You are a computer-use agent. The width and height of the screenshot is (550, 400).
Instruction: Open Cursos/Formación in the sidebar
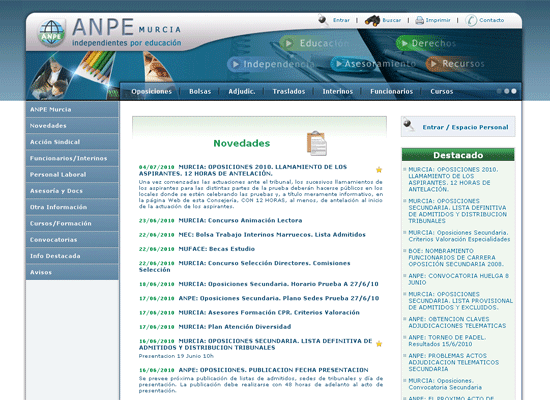click(72, 223)
